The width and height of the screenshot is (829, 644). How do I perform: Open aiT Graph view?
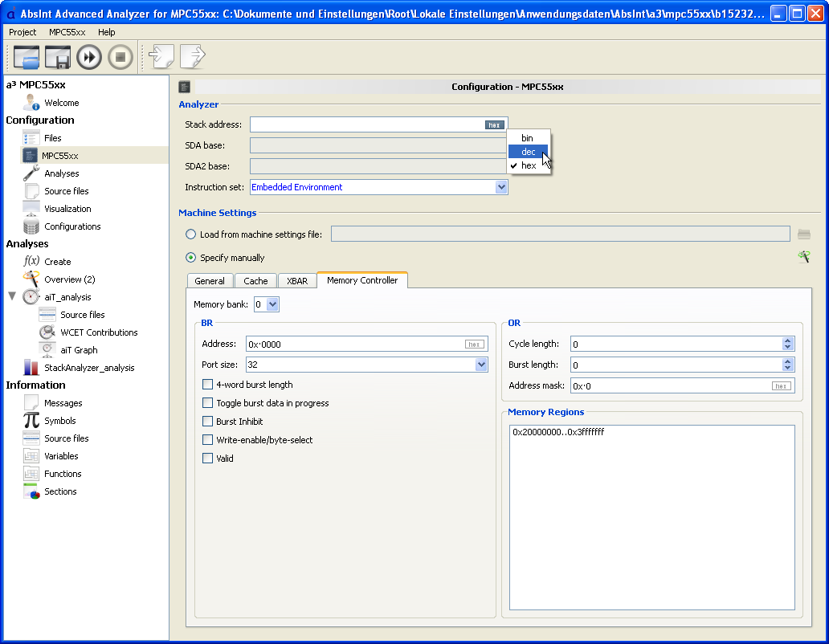click(79, 350)
